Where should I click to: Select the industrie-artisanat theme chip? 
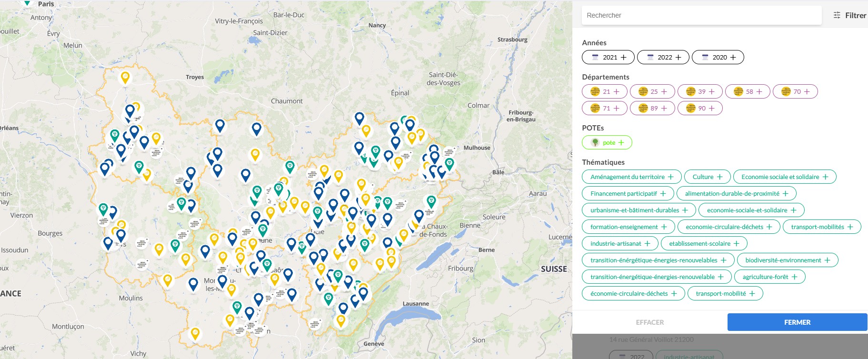pos(619,243)
